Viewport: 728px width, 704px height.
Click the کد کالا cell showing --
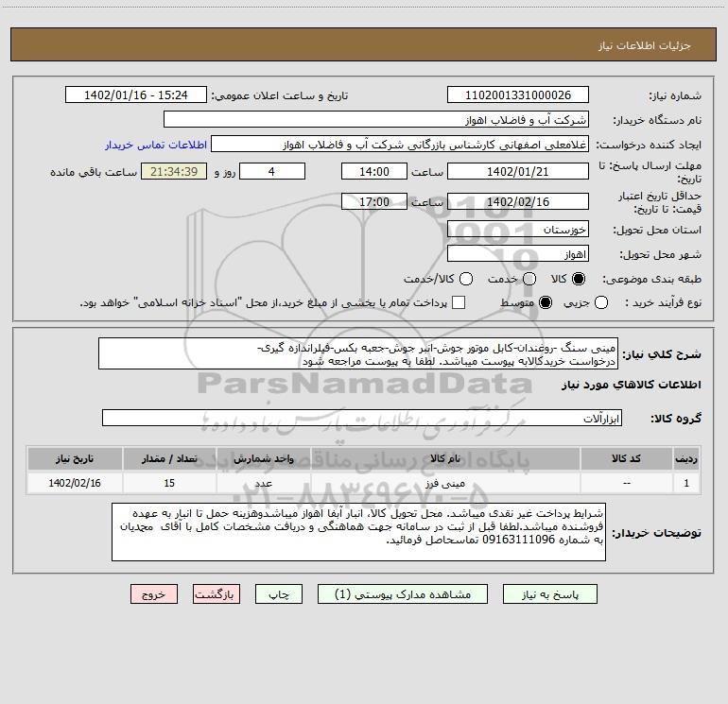pyautogui.click(x=626, y=483)
